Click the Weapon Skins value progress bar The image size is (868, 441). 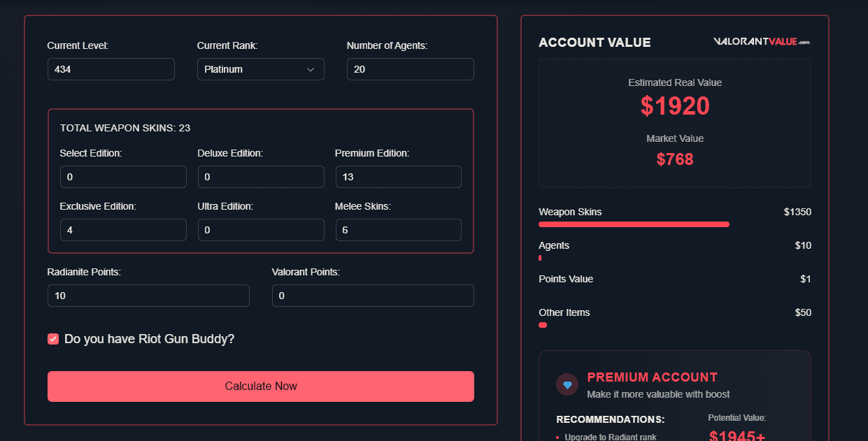coord(634,224)
